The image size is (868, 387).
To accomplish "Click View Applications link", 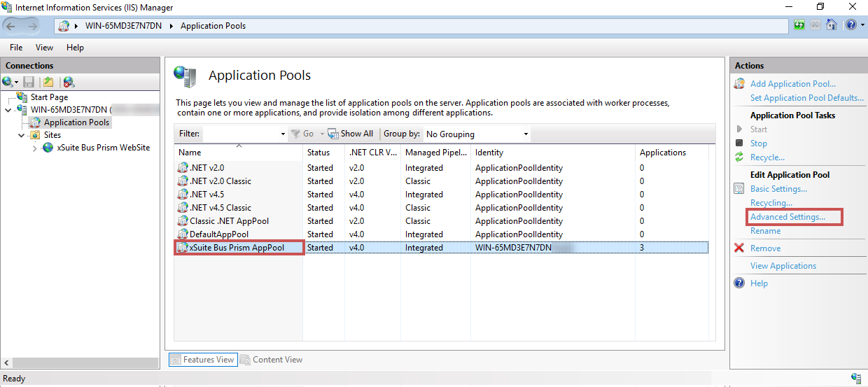I will tap(783, 266).
